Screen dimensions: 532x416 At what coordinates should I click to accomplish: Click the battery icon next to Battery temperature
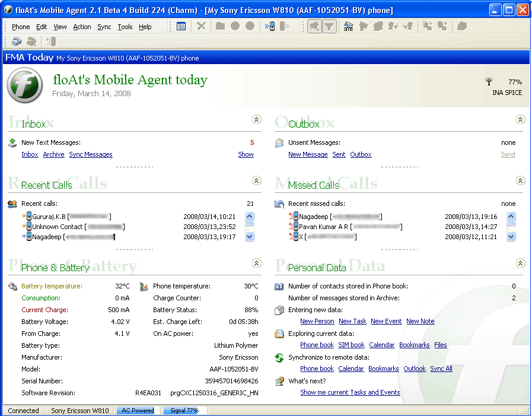[12, 287]
